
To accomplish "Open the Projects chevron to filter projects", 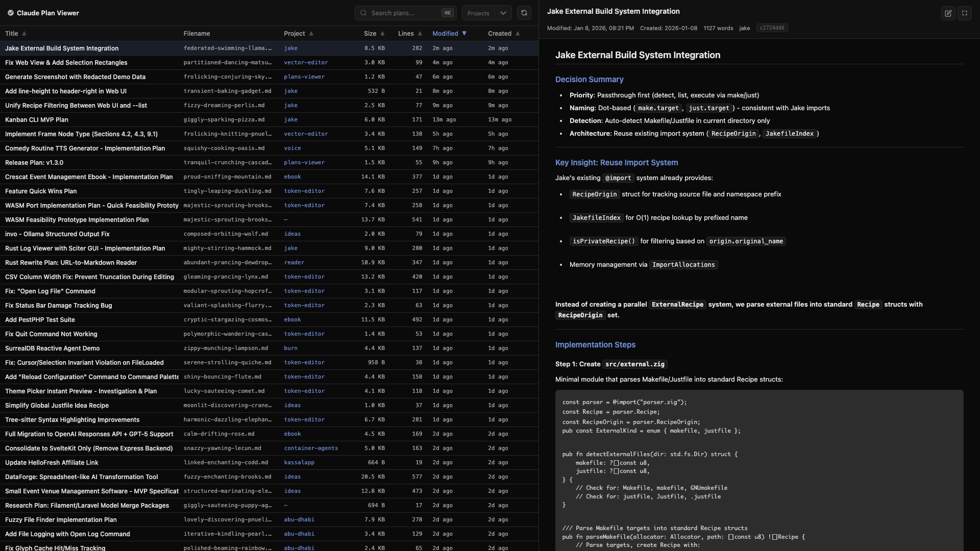I will click(503, 13).
